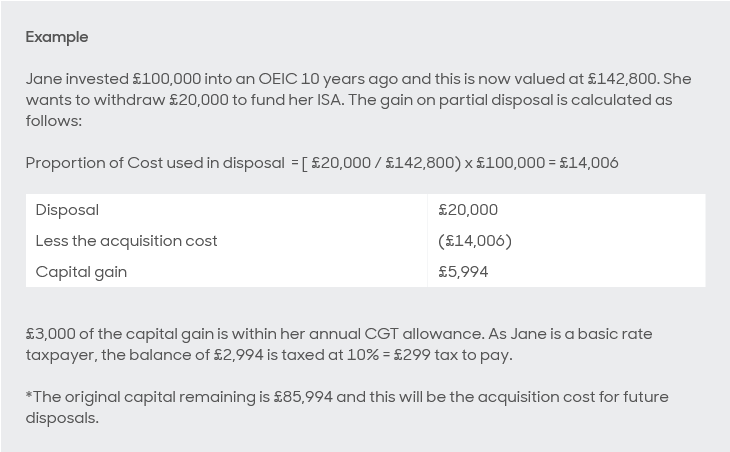Viewport: 730px width, 452px height.
Task: Click the 'Proportion of Cost used in disposal' text
Action: pos(155,163)
